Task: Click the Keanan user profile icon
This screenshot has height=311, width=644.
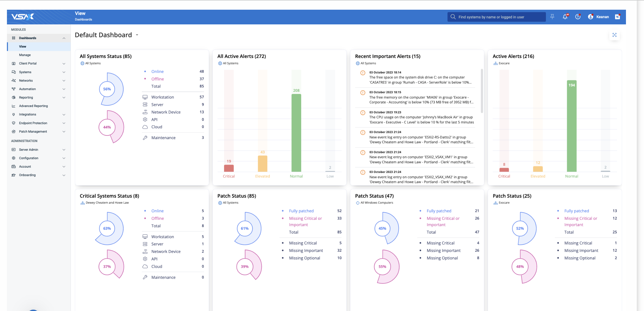Action: point(591,17)
